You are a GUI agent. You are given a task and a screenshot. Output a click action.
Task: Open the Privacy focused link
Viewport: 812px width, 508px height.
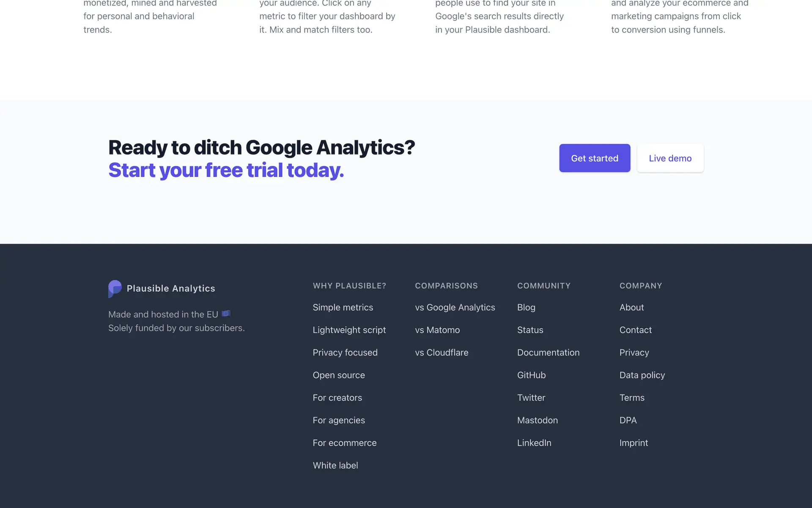(x=345, y=353)
